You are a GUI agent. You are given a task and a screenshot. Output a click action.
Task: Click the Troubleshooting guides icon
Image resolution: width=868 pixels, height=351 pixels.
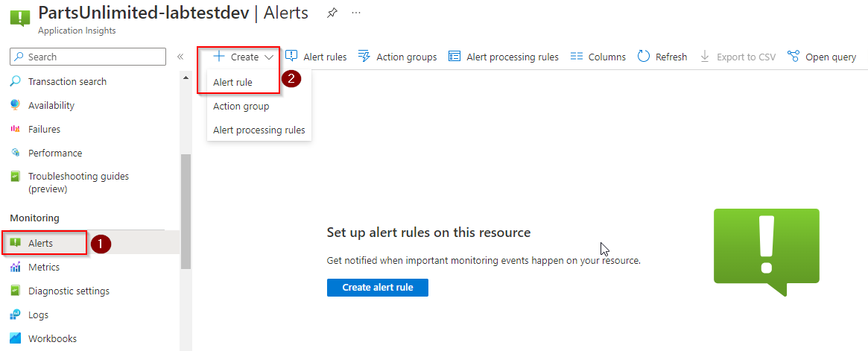point(16,177)
